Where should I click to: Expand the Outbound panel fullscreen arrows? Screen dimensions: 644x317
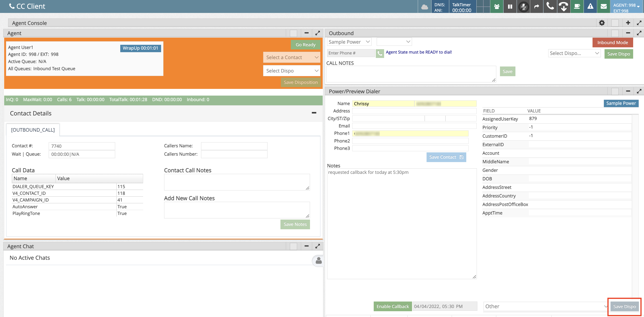tap(639, 33)
